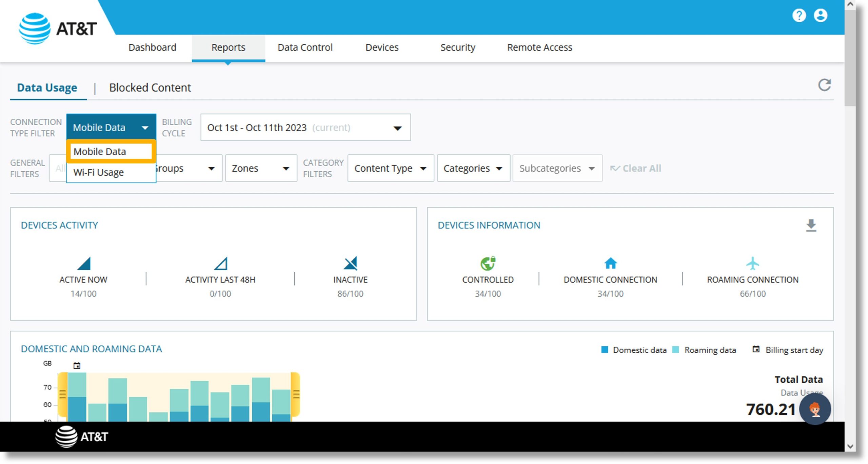Image resolution: width=868 pixels, height=464 pixels.
Task: Click the Domestic Connection 34/100 count
Action: [x=610, y=294]
